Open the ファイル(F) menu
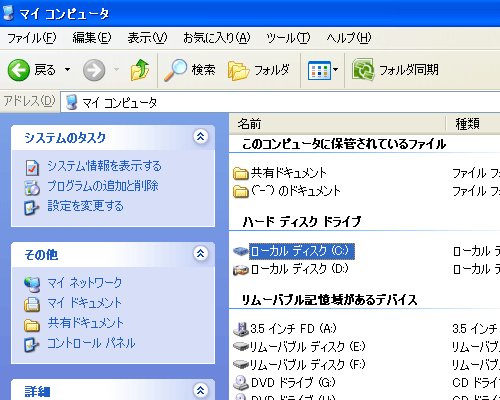The width and height of the screenshot is (500, 400). (32, 38)
